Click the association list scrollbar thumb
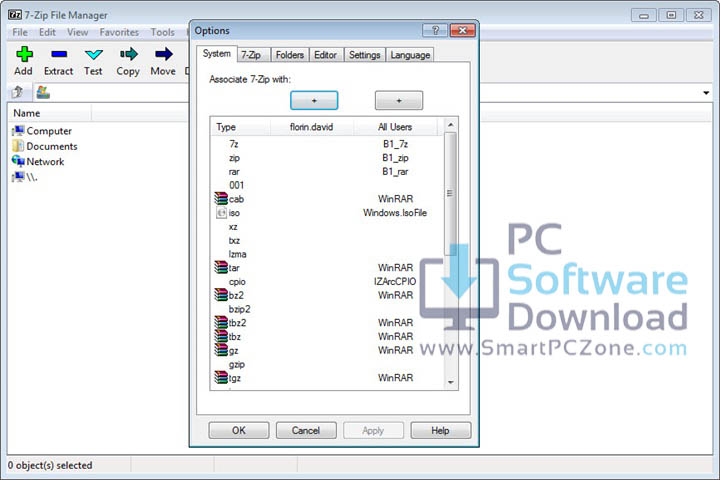Screen dimensions: 720x480 click(x=450, y=193)
